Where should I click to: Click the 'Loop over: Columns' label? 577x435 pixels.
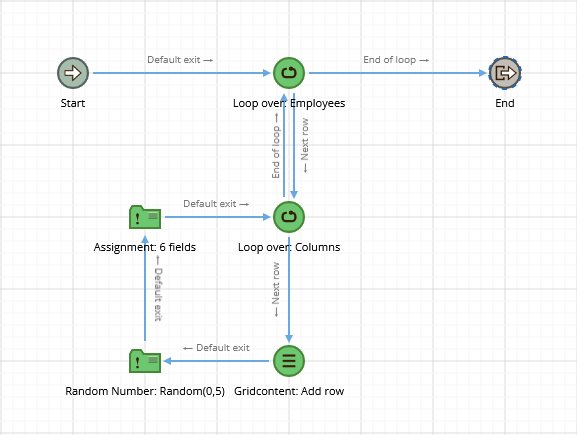pyautogui.click(x=289, y=247)
